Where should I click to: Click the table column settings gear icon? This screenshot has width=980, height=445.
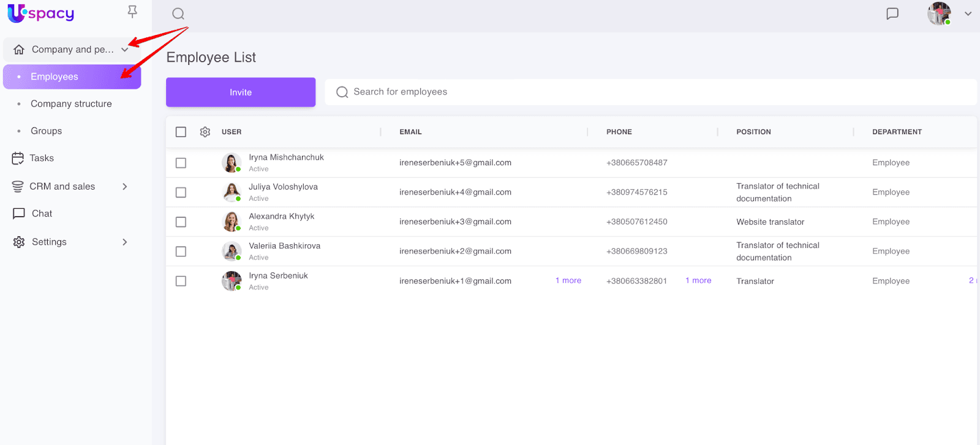coord(205,132)
